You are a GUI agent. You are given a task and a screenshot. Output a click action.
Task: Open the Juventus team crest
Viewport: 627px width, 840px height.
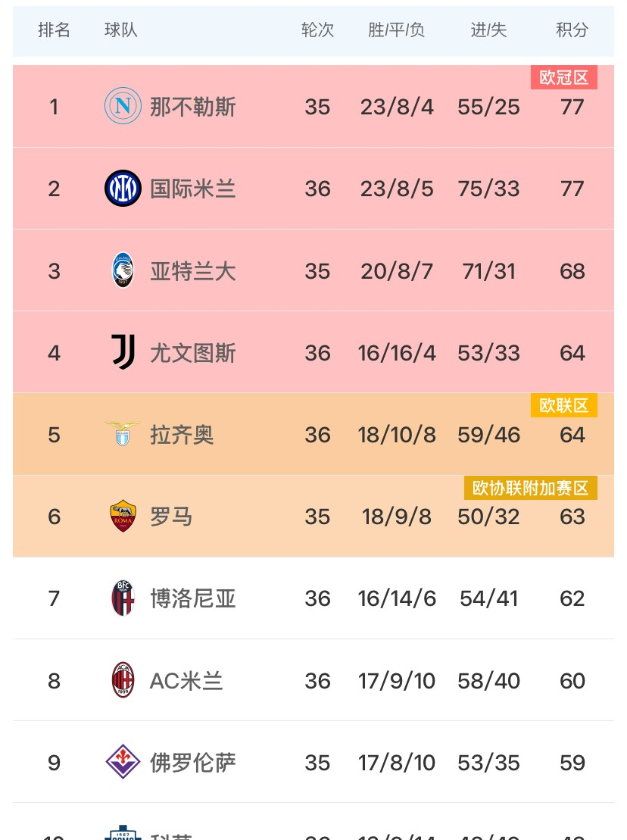pos(123,352)
